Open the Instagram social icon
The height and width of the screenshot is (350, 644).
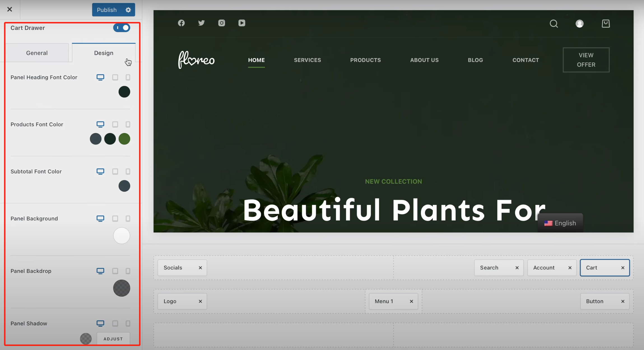point(222,23)
